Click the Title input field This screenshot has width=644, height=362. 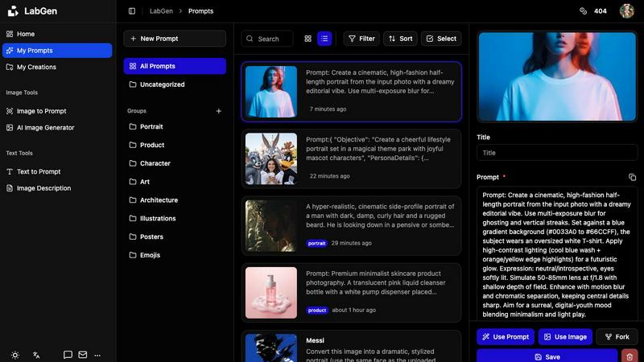[557, 153]
